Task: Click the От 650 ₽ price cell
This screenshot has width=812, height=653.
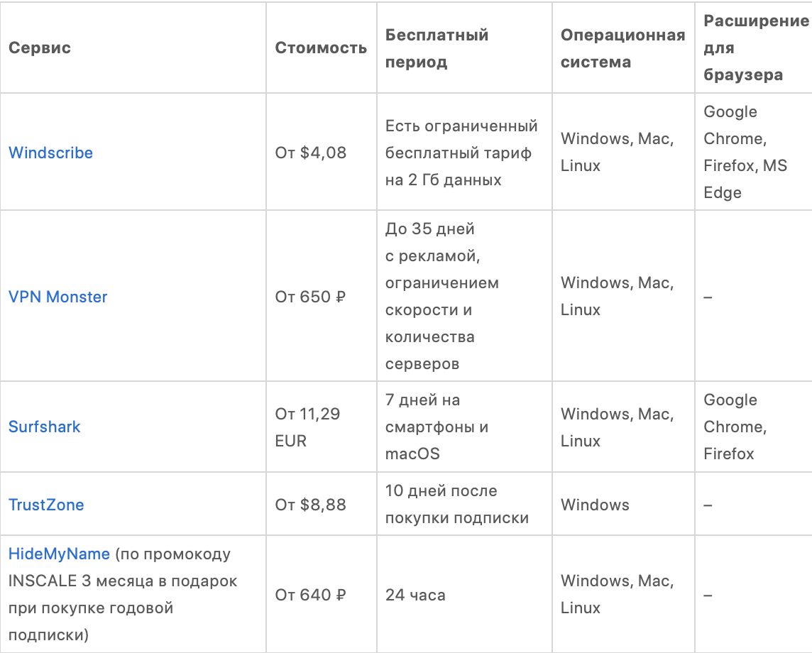Action: (310, 297)
